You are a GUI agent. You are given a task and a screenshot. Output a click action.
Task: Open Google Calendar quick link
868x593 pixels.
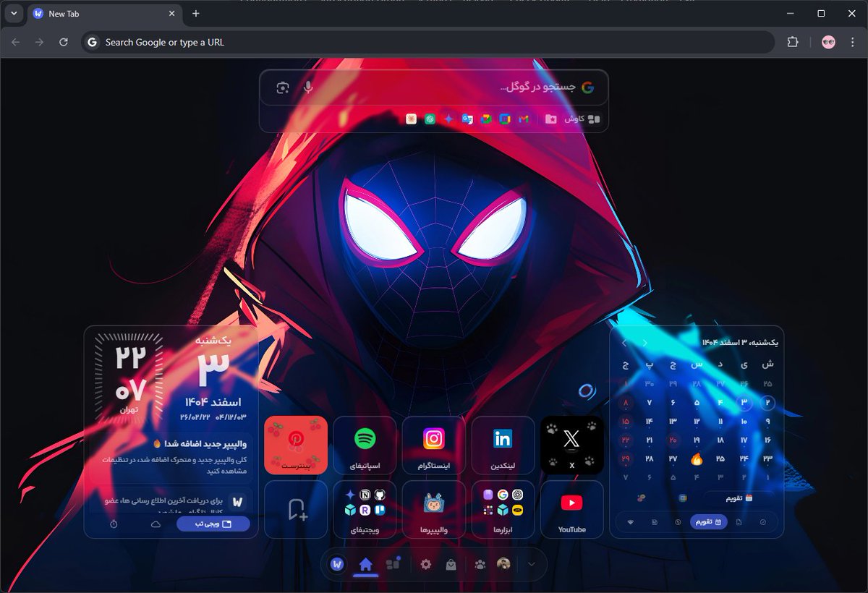(506, 119)
